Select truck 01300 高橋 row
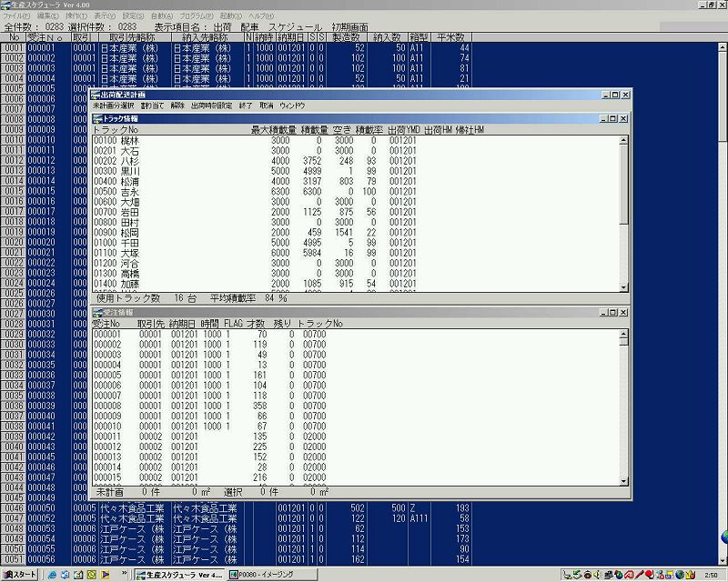The width and height of the screenshot is (728, 582). click(x=356, y=274)
